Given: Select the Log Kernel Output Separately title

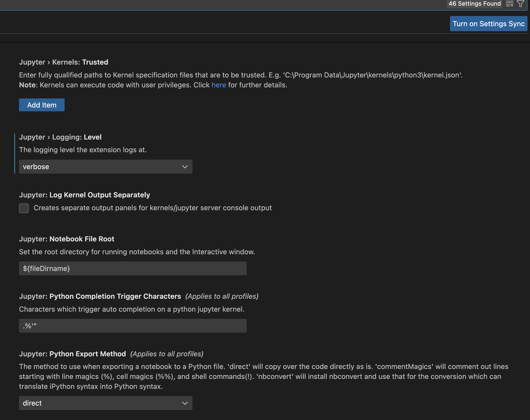Looking at the screenshot, I should pos(84,195).
